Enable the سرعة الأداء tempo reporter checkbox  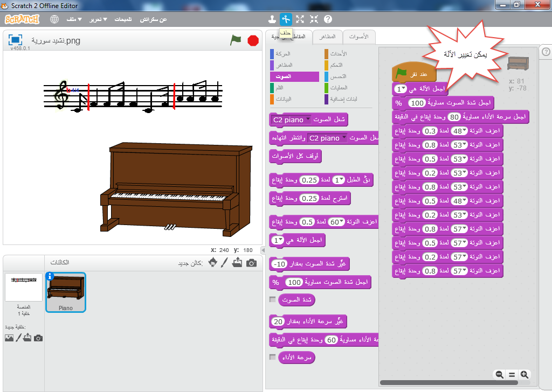(x=272, y=357)
